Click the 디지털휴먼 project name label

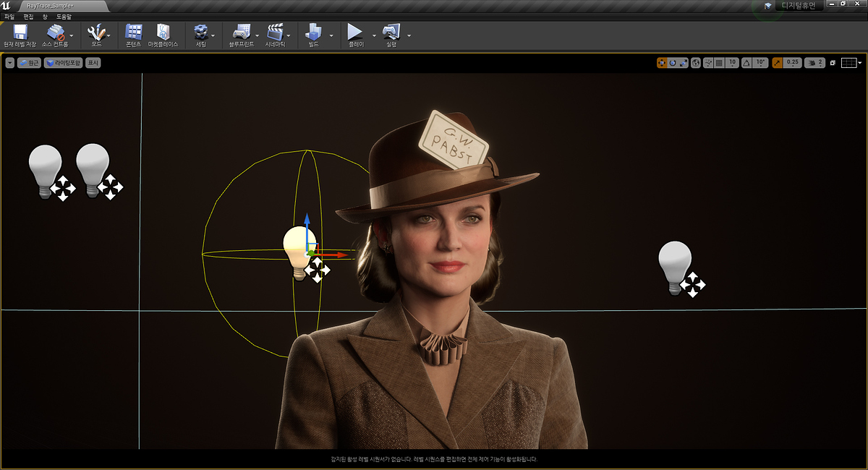[799, 6]
